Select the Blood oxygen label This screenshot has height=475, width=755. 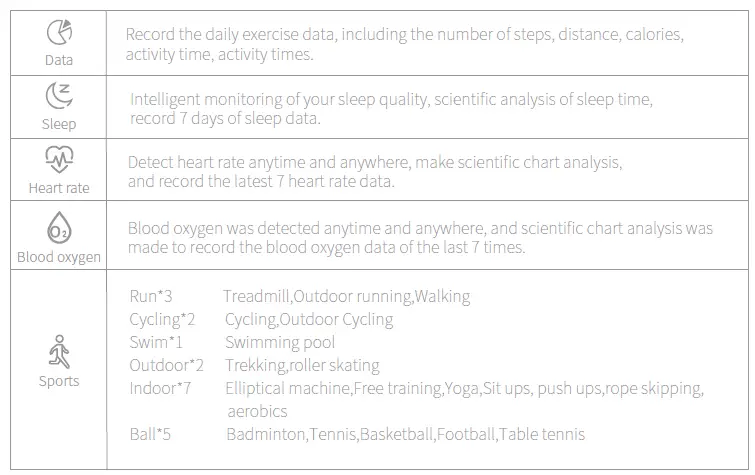point(59,257)
